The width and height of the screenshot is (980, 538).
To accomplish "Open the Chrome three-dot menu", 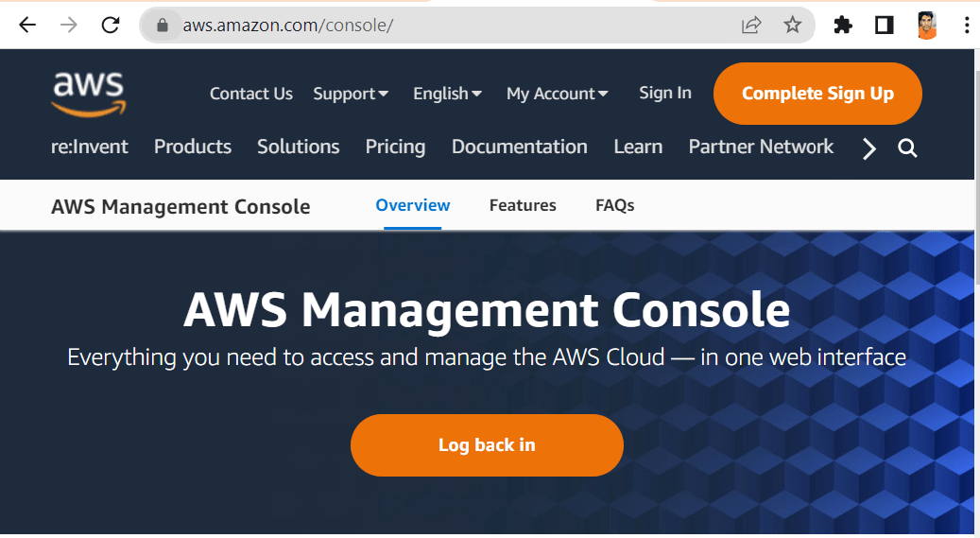I will click(x=966, y=26).
